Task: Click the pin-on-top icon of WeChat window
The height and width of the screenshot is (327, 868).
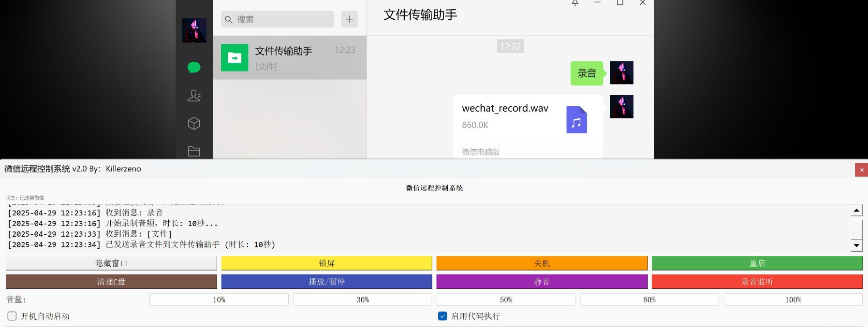Action: [x=575, y=3]
